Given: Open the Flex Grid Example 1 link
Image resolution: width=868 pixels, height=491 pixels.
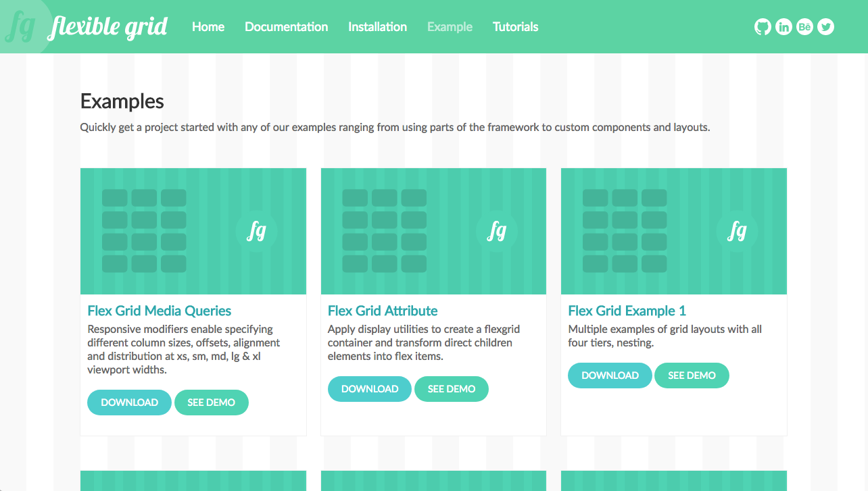Looking at the screenshot, I should [x=627, y=311].
